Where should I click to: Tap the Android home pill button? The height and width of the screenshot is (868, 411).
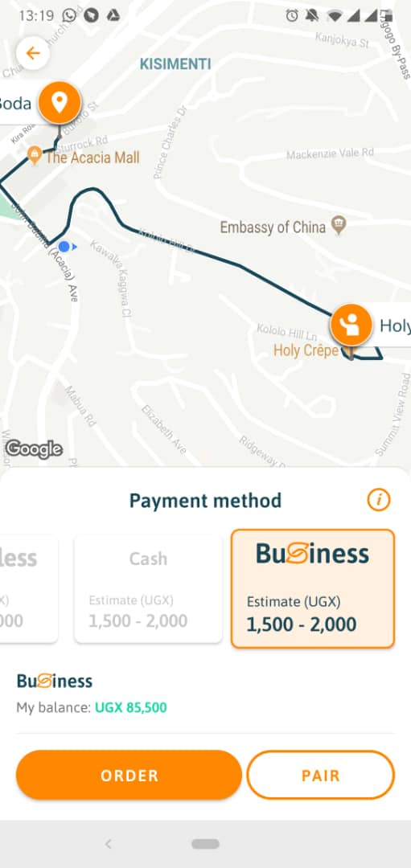click(206, 844)
